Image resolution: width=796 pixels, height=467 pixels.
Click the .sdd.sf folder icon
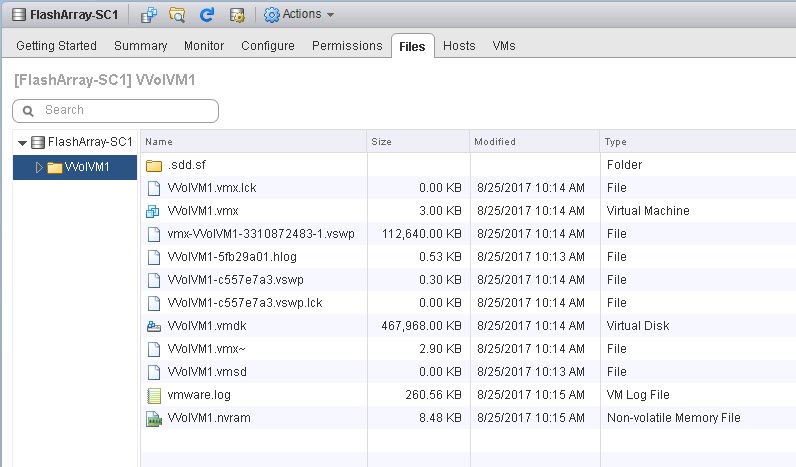(x=154, y=165)
